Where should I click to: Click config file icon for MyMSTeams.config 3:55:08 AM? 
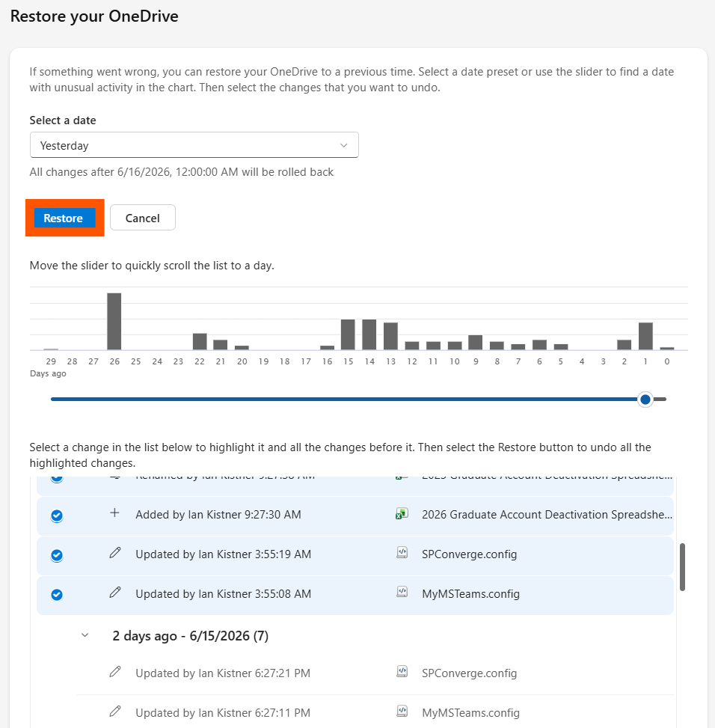point(402,592)
